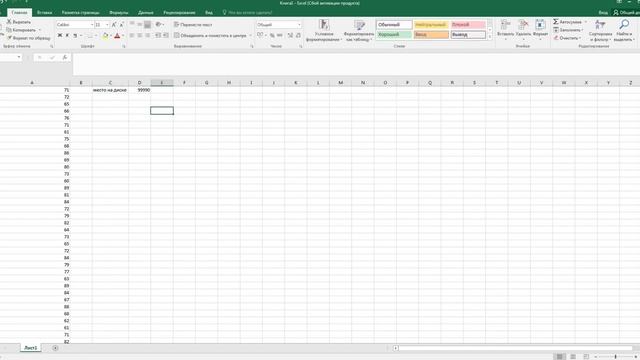The height and width of the screenshot is (360, 640).
Task: Open the Рецензирование (Review) tab
Action: 179,13
